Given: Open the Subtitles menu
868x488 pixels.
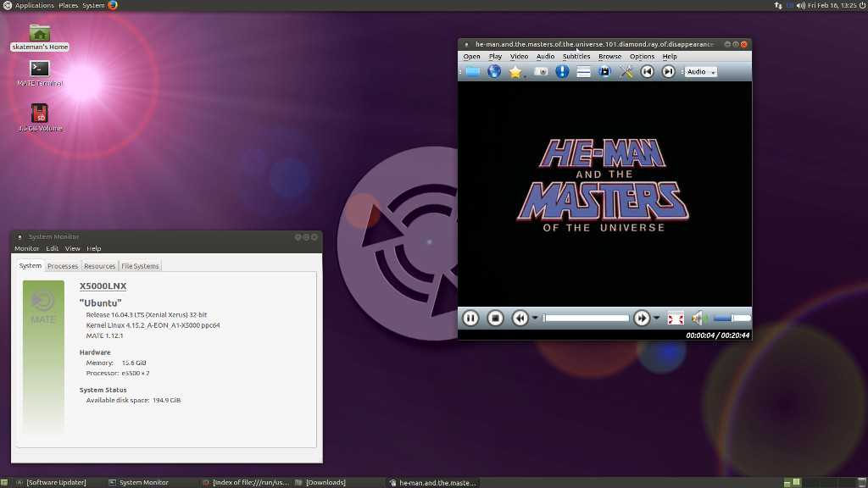Looking at the screenshot, I should 576,57.
